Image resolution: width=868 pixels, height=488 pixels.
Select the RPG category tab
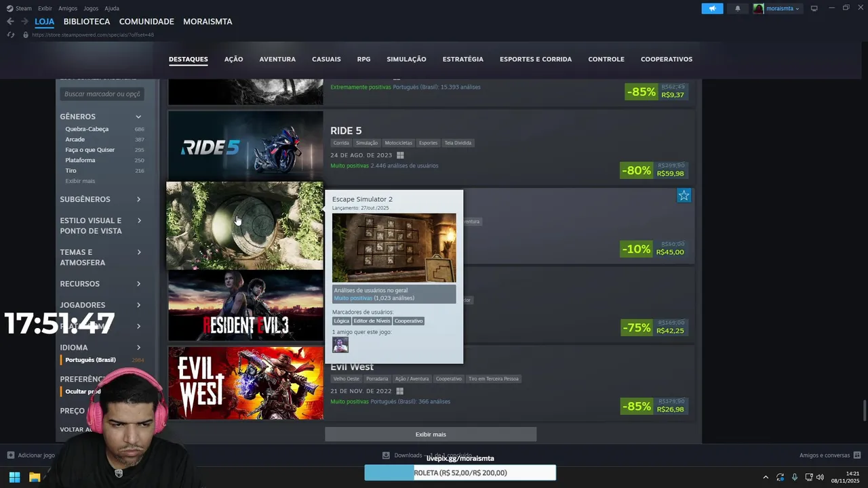[363, 59]
